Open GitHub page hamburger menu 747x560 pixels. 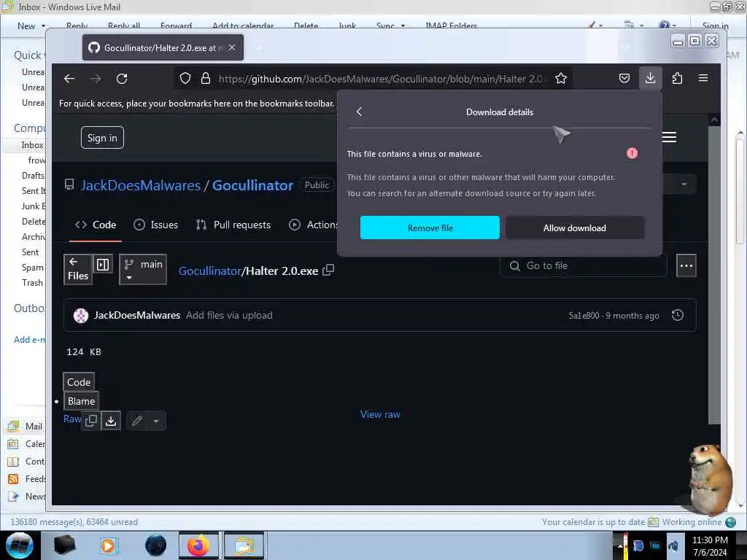[670, 137]
